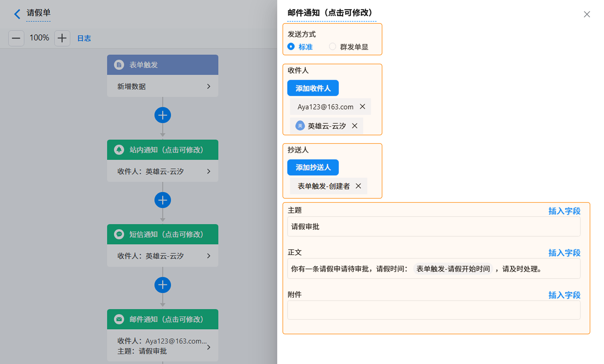Open the 邮件通知 node details chevron
604x364 pixels.
coord(208,347)
